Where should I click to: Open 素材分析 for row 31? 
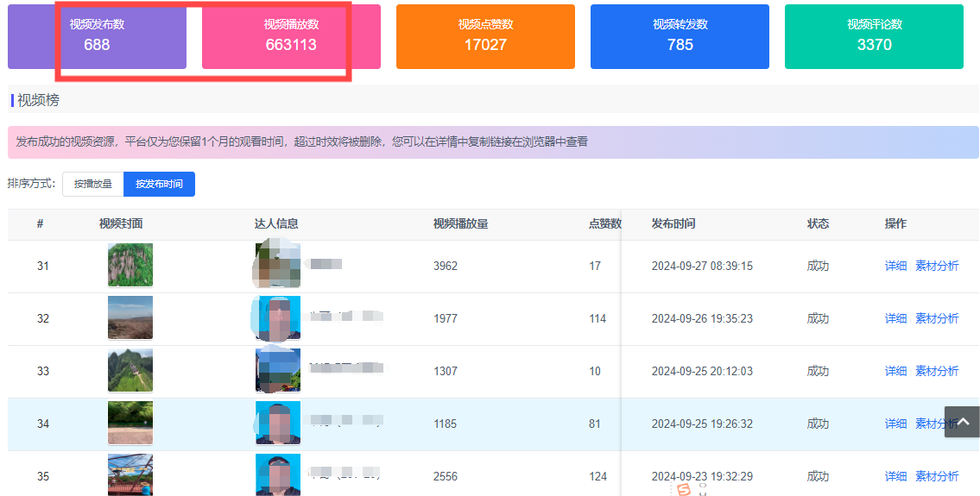tap(937, 266)
